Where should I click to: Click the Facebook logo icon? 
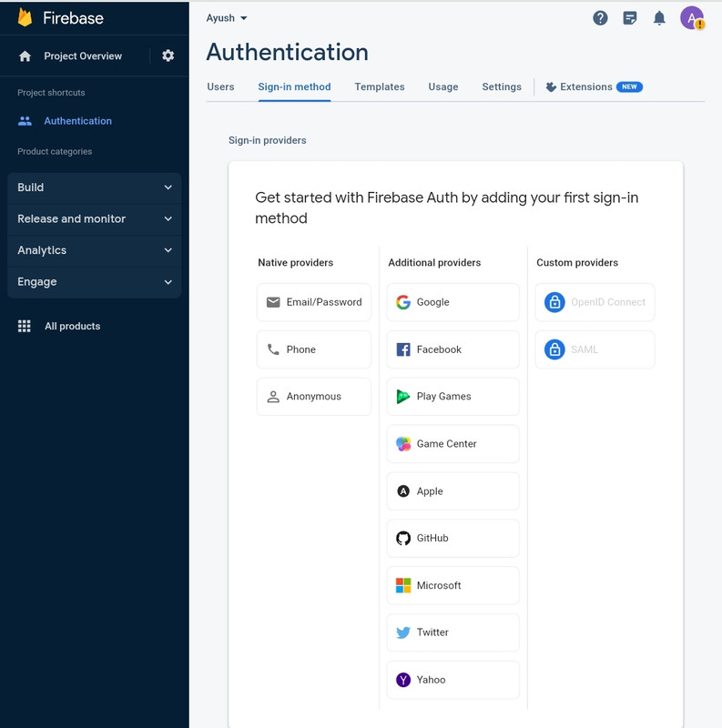[x=403, y=349]
